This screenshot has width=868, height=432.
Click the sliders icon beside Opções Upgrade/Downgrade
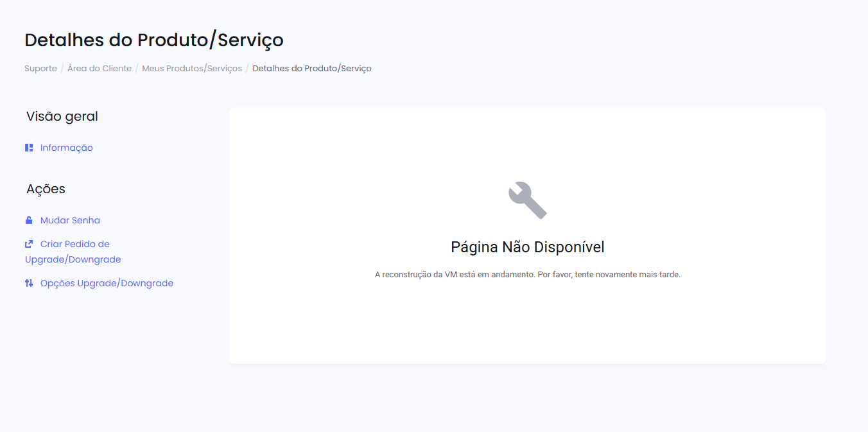pos(29,283)
